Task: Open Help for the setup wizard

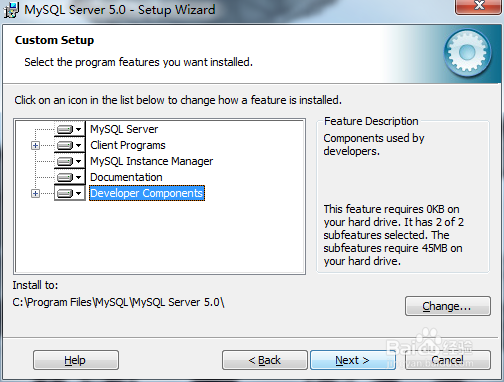Action: [76, 360]
